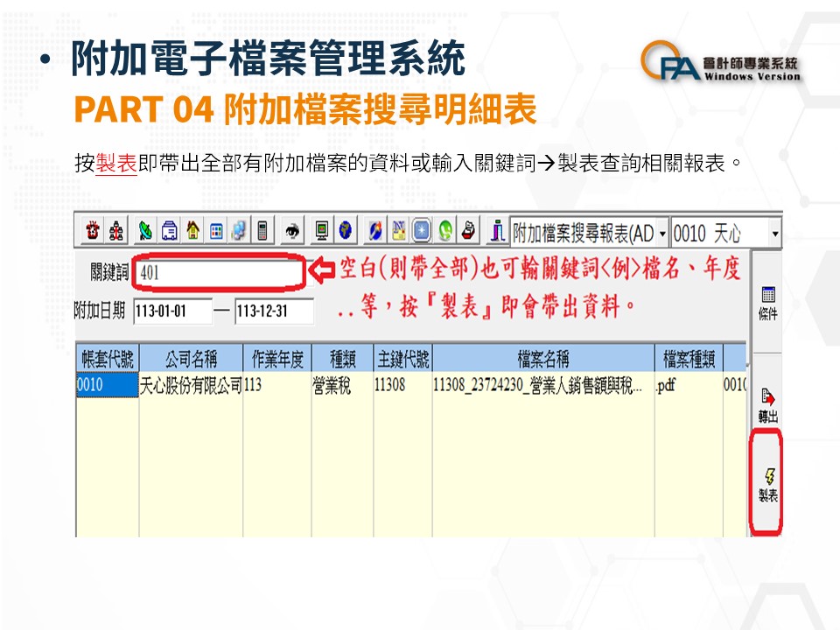Click the red fax printer icon

click(468, 231)
